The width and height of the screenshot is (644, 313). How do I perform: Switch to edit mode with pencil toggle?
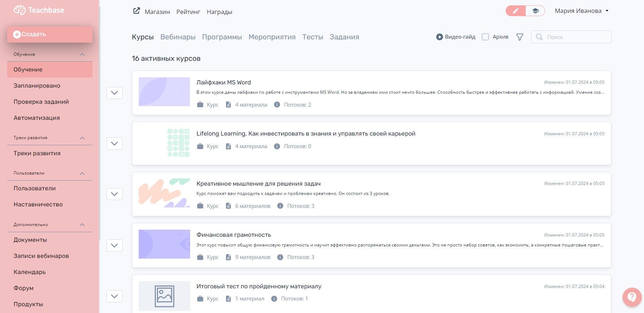[516, 11]
